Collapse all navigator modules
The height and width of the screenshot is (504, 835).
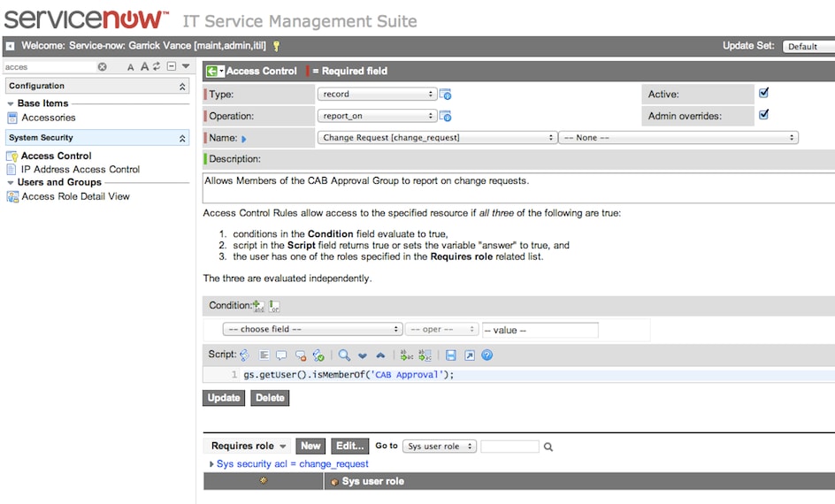click(x=172, y=66)
